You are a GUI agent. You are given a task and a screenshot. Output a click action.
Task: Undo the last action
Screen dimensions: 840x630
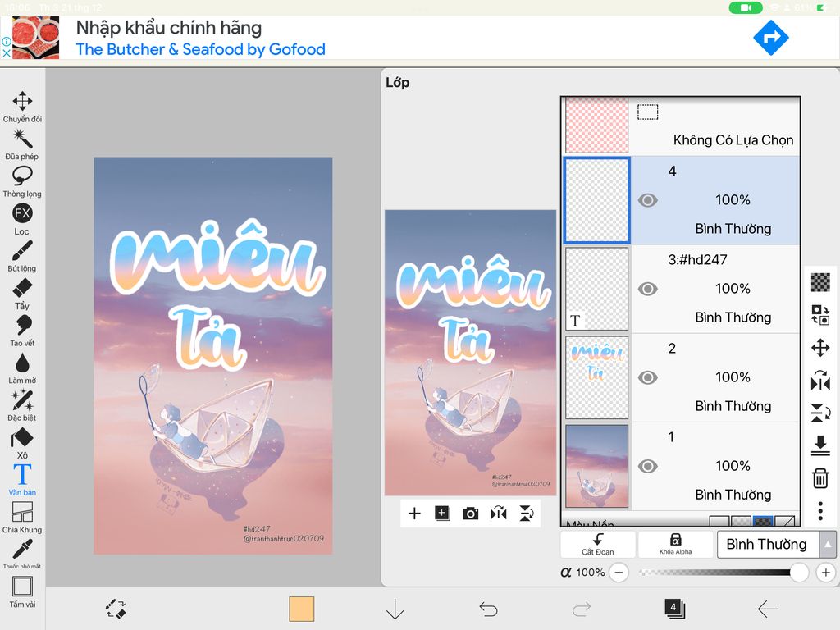tap(488, 609)
